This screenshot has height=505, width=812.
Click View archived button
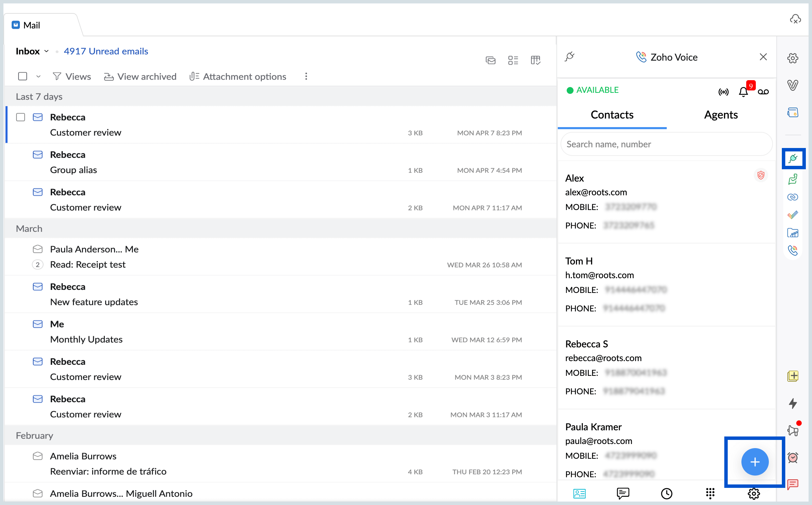click(140, 76)
